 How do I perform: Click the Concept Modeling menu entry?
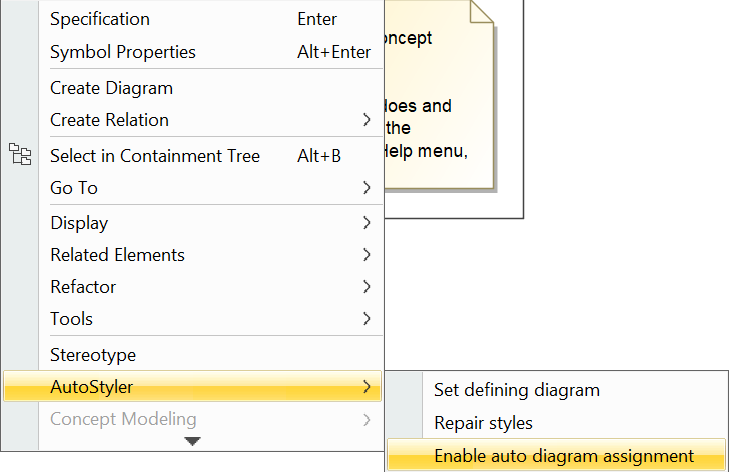(x=123, y=419)
